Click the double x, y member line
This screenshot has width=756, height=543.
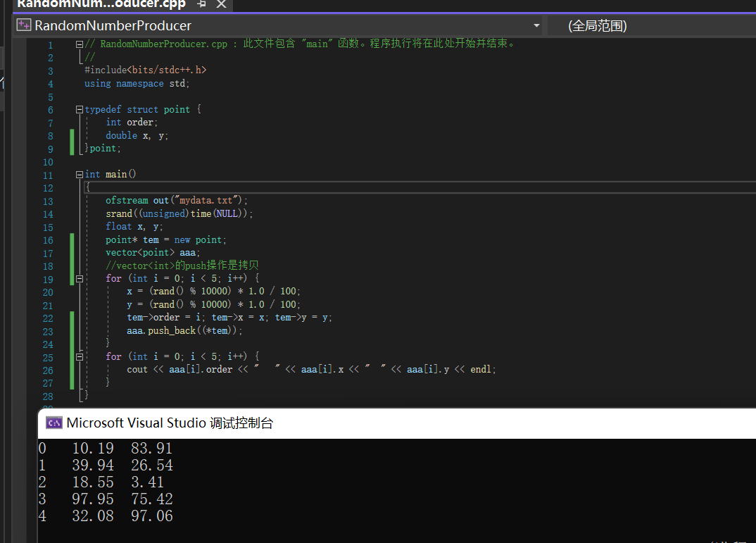(137, 135)
